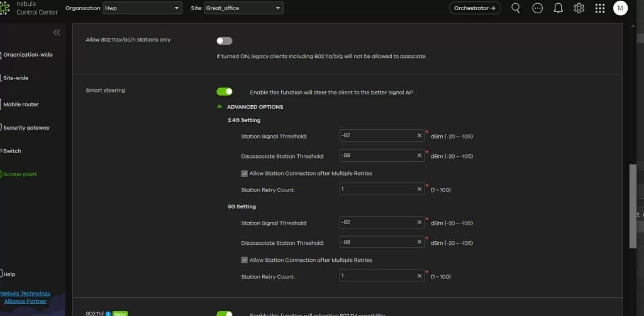
Task: Uncheck 5G Allow Station Connection after Multiple Retries
Action: point(245,260)
